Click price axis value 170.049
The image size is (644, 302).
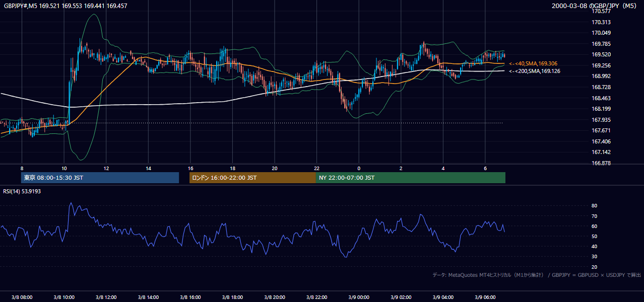click(601, 33)
